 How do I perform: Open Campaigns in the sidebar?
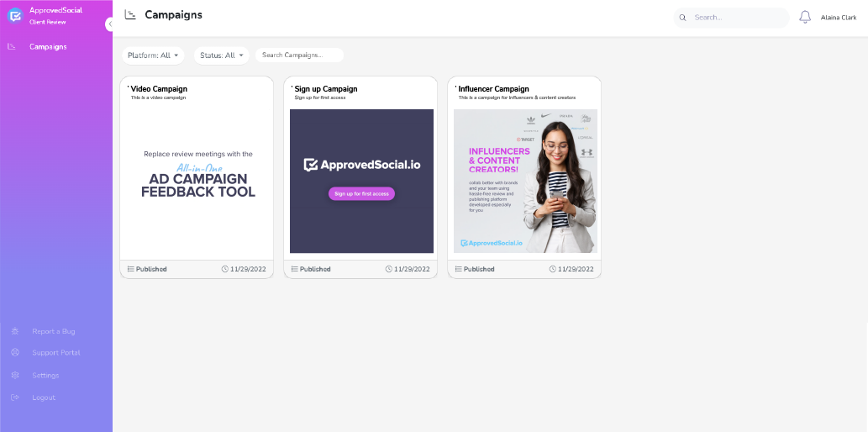(x=48, y=47)
